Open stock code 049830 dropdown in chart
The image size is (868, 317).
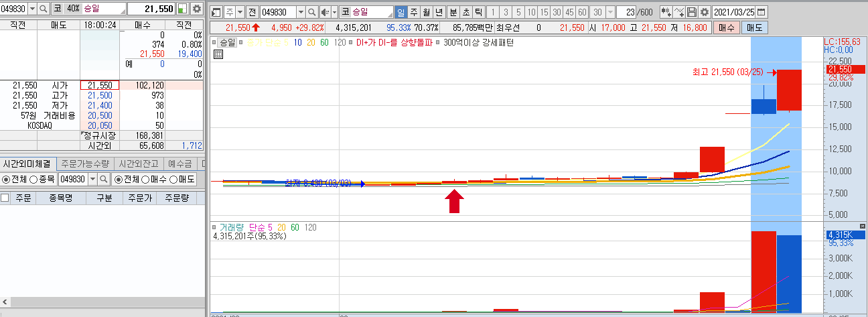tap(300, 12)
